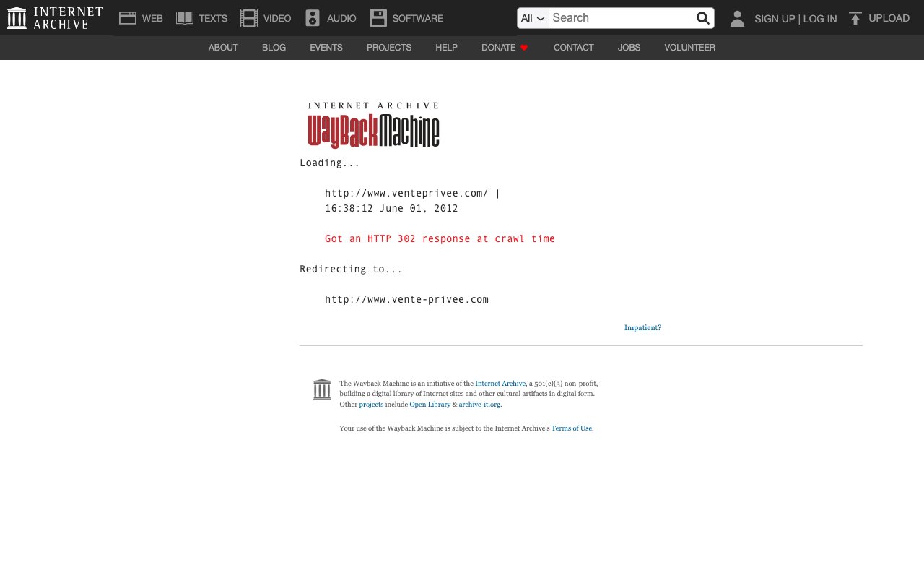Click the 16:38:12 June 01, 2012 timestamp
The height and width of the screenshot is (578, 924).
(x=391, y=208)
